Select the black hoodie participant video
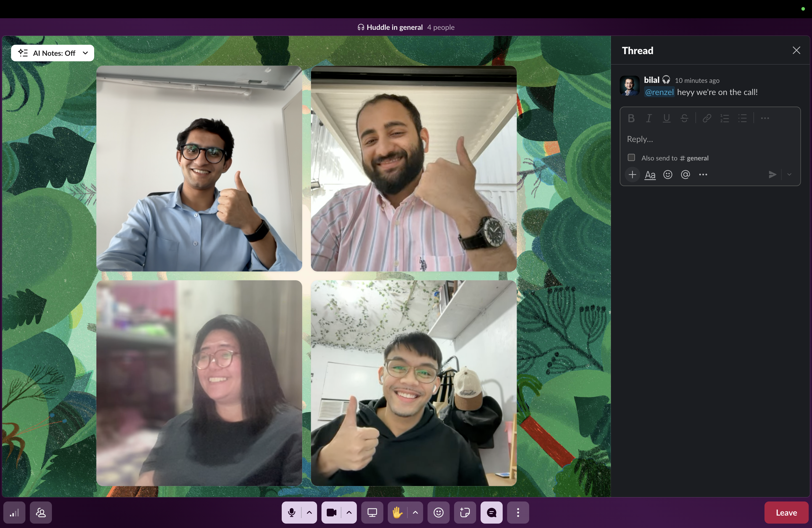The width and height of the screenshot is (812, 528). (x=414, y=383)
